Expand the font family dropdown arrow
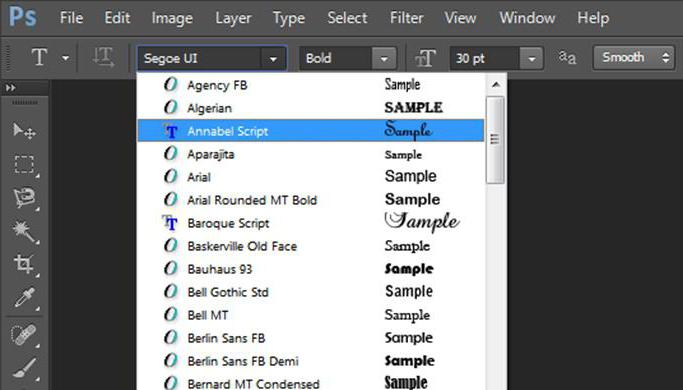Image resolution: width=683 pixels, height=390 pixels. [x=273, y=58]
